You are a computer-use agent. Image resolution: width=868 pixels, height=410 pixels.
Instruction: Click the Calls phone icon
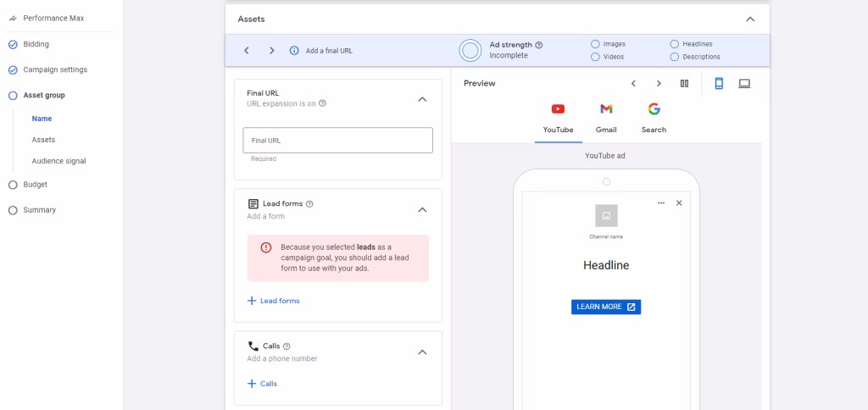click(253, 346)
